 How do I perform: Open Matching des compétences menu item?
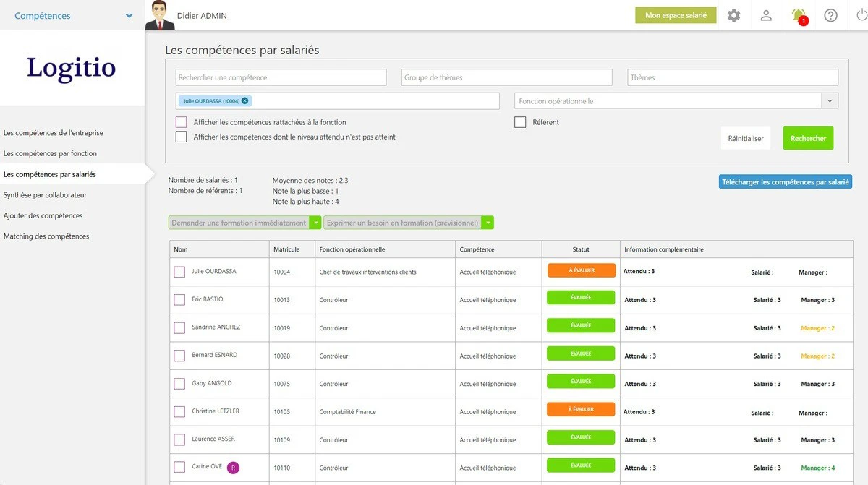tap(46, 236)
